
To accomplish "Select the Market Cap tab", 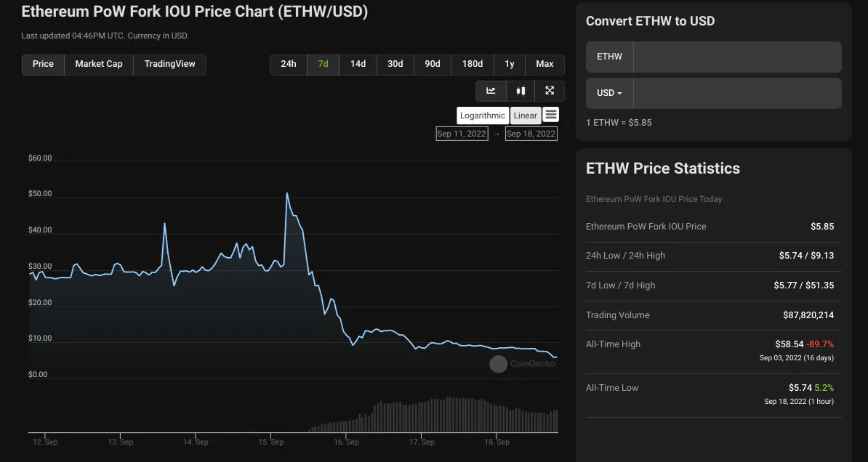I will [99, 64].
